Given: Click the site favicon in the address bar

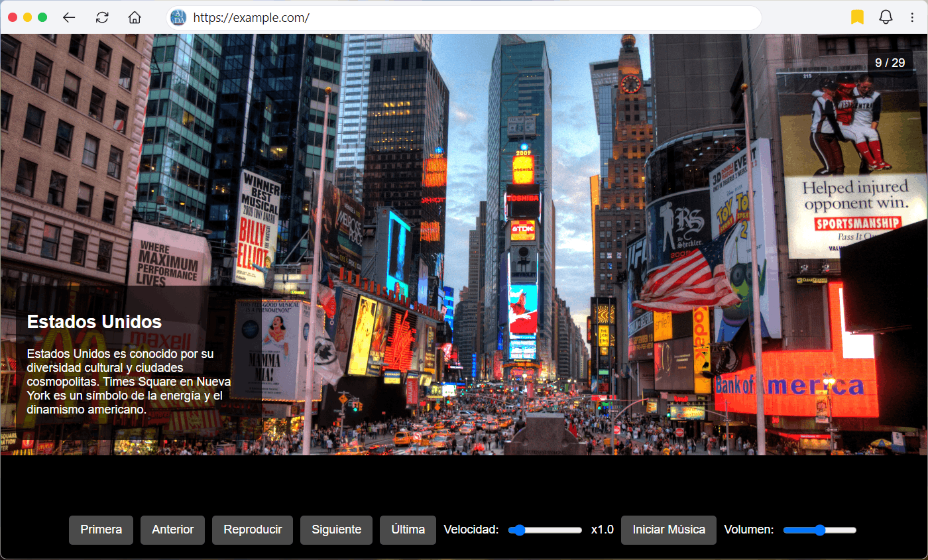Looking at the screenshot, I should tap(178, 18).
